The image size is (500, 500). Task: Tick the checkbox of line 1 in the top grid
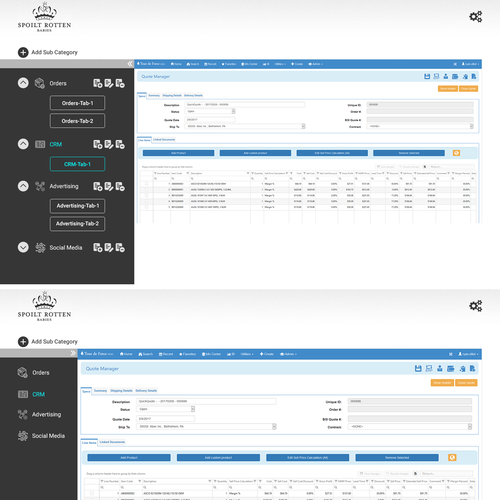[x=146, y=184]
